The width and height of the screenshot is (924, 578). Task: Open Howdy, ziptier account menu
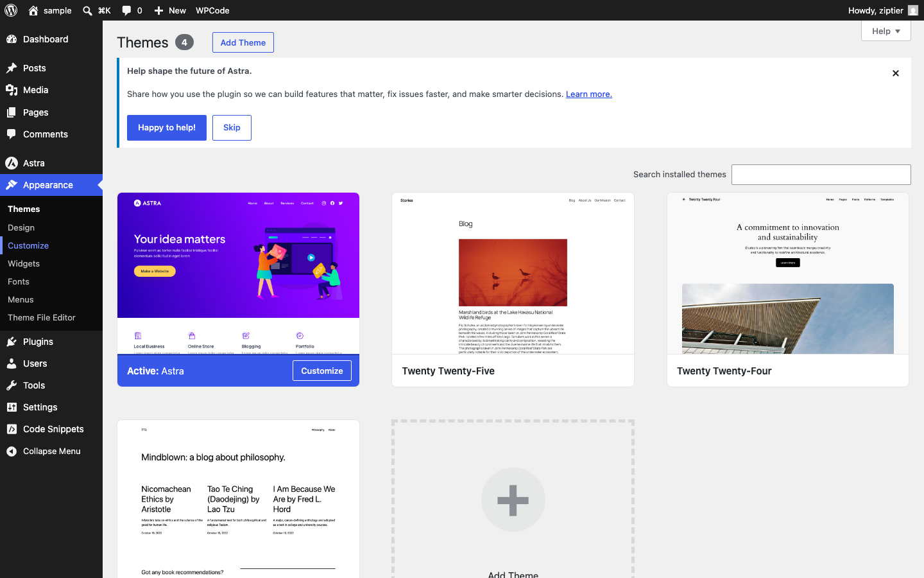coord(883,10)
